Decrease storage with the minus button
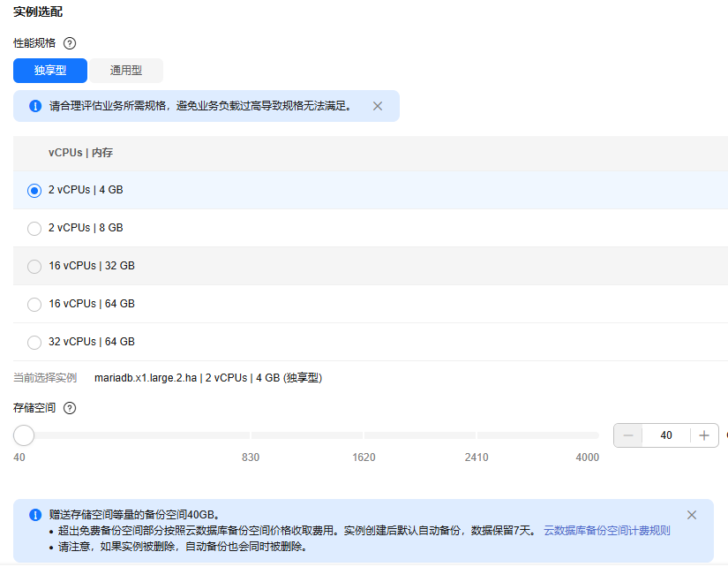This screenshot has height=567, width=728. pos(628,435)
